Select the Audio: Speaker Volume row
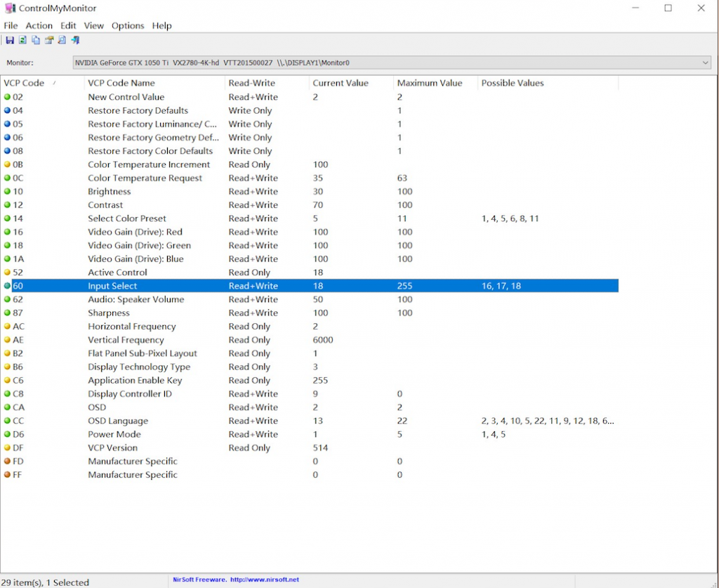 coord(136,299)
